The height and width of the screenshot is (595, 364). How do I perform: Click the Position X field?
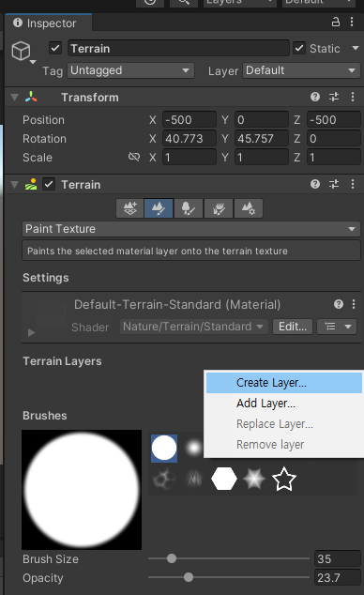point(190,119)
